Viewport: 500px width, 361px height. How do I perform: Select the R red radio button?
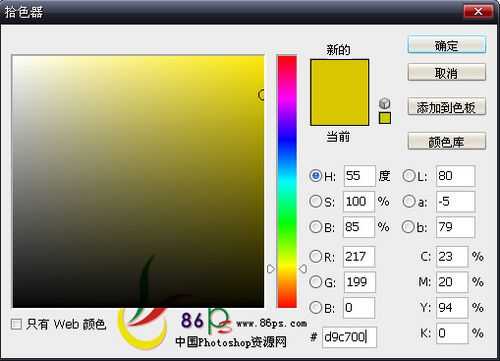(315, 256)
